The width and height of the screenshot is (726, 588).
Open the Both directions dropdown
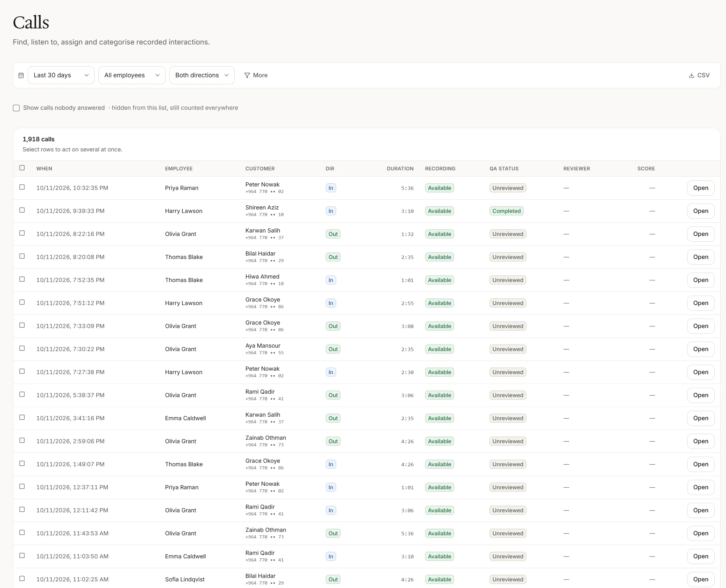click(202, 75)
